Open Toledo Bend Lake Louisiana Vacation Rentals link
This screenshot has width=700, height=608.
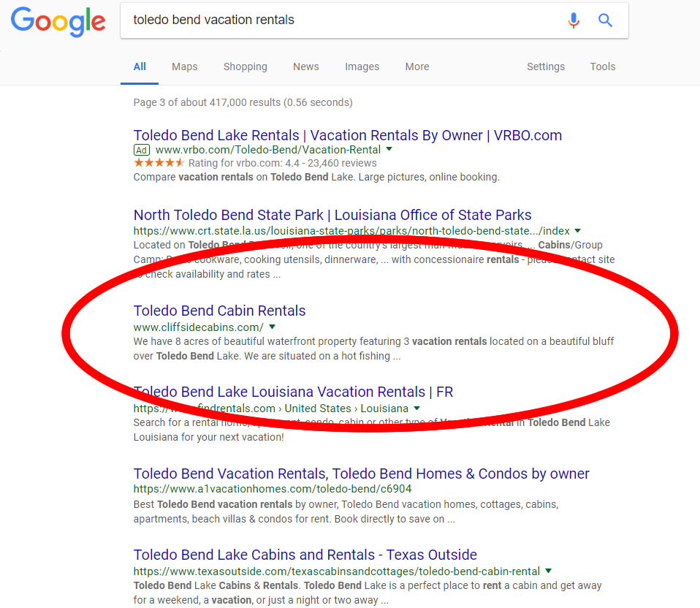coord(293,392)
